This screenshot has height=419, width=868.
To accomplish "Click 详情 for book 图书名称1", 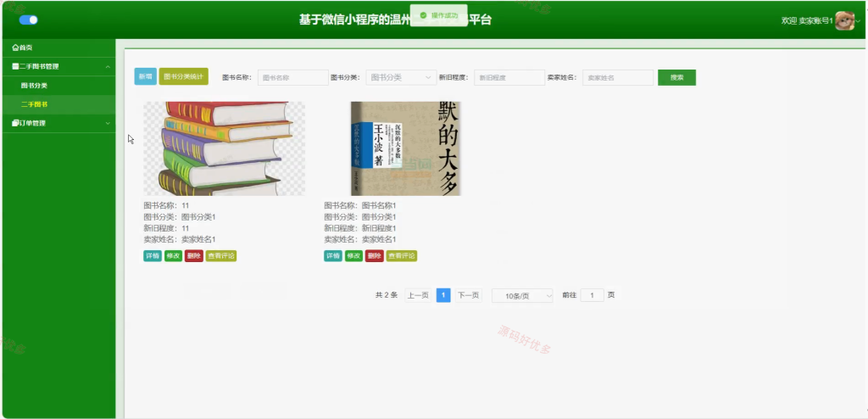I will [333, 256].
